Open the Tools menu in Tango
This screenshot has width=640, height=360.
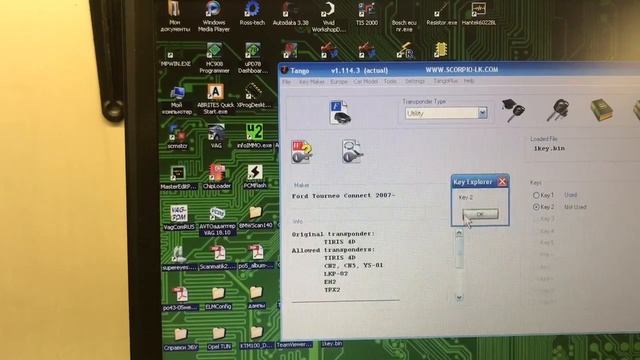click(390, 81)
